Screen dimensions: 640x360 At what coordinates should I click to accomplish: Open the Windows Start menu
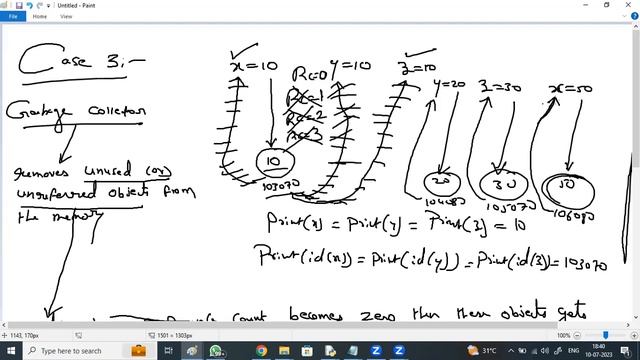click(x=11, y=351)
